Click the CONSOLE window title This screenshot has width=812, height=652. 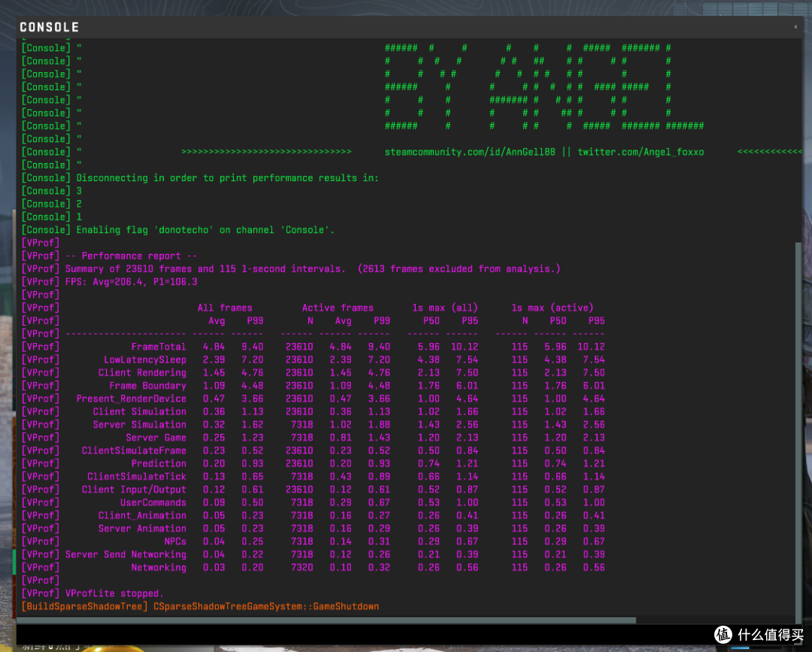point(49,27)
